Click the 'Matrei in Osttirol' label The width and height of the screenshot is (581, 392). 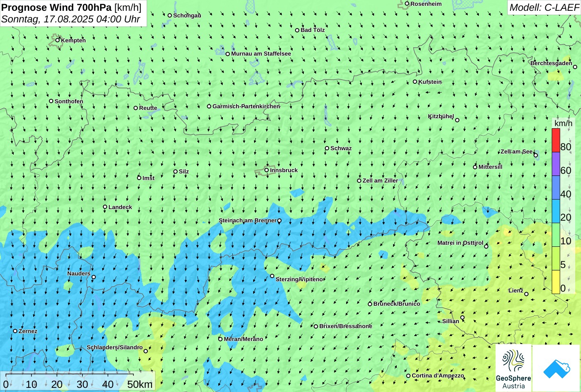[x=460, y=243]
